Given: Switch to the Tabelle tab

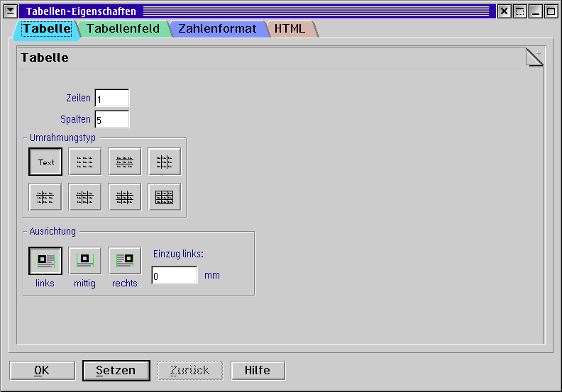Looking at the screenshot, I should click(47, 28).
